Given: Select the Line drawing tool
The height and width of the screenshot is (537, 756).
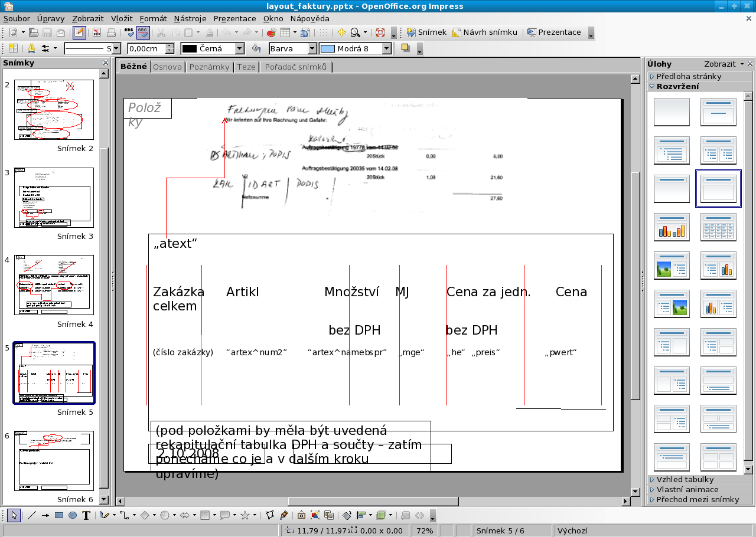Looking at the screenshot, I should point(31,515).
